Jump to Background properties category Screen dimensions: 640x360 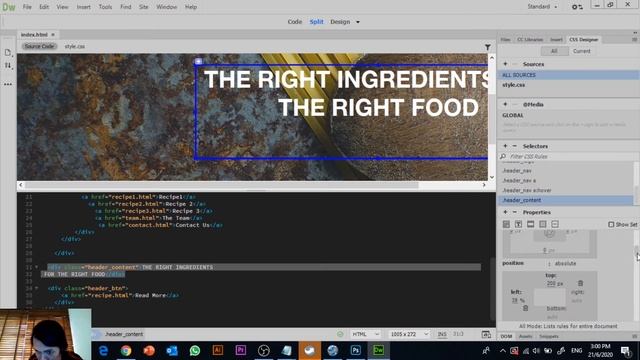tap(543, 224)
